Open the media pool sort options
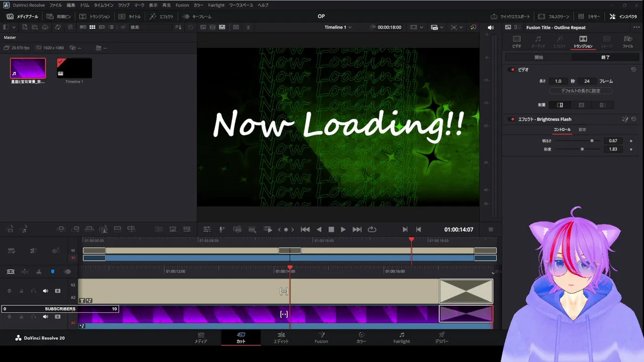This screenshot has width=644, height=362. pos(178,27)
